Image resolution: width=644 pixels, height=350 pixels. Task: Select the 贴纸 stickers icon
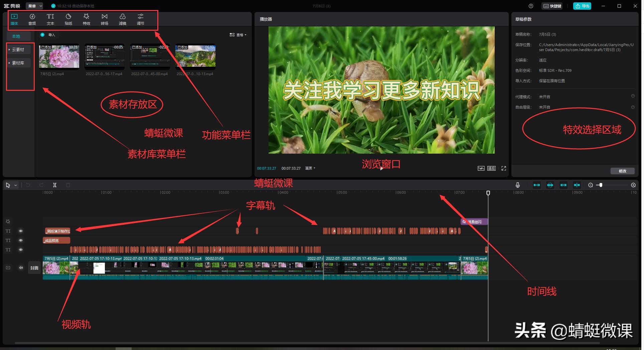(68, 18)
